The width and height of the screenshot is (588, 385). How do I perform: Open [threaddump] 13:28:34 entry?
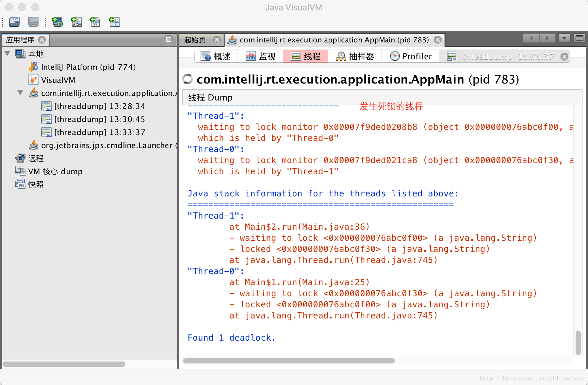point(100,106)
